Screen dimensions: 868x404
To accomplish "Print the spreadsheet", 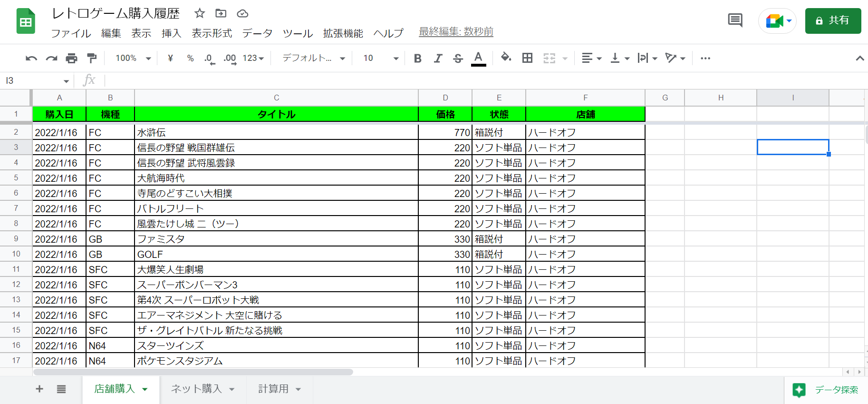I will click(x=71, y=58).
